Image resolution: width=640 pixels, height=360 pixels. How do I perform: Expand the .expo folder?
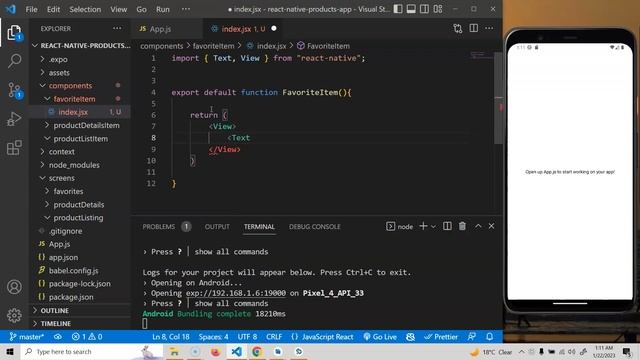pos(80,59)
